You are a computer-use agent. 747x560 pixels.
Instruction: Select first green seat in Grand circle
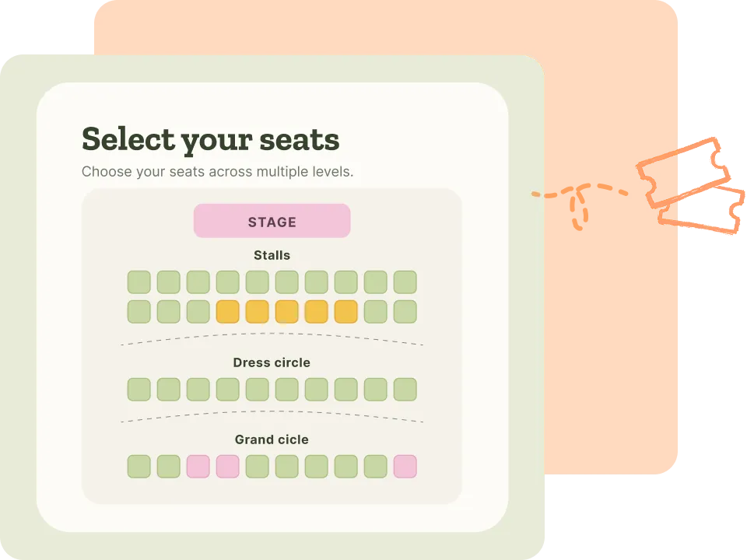tap(139, 466)
